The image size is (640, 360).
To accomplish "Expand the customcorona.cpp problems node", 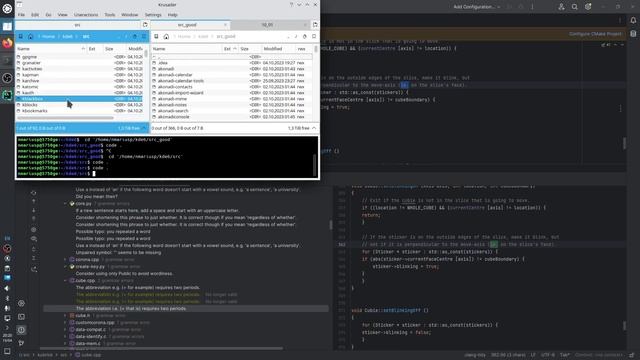I will coord(65,322).
